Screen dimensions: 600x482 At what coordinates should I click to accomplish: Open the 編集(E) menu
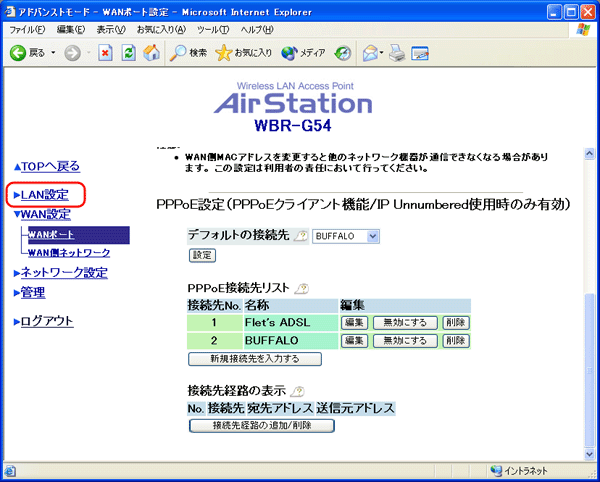tap(71, 30)
